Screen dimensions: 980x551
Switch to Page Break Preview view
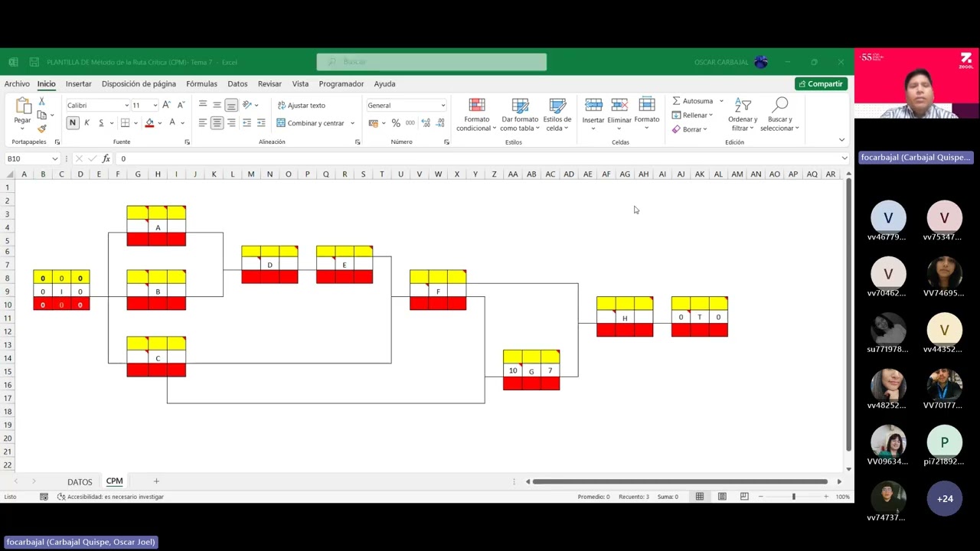(744, 497)
